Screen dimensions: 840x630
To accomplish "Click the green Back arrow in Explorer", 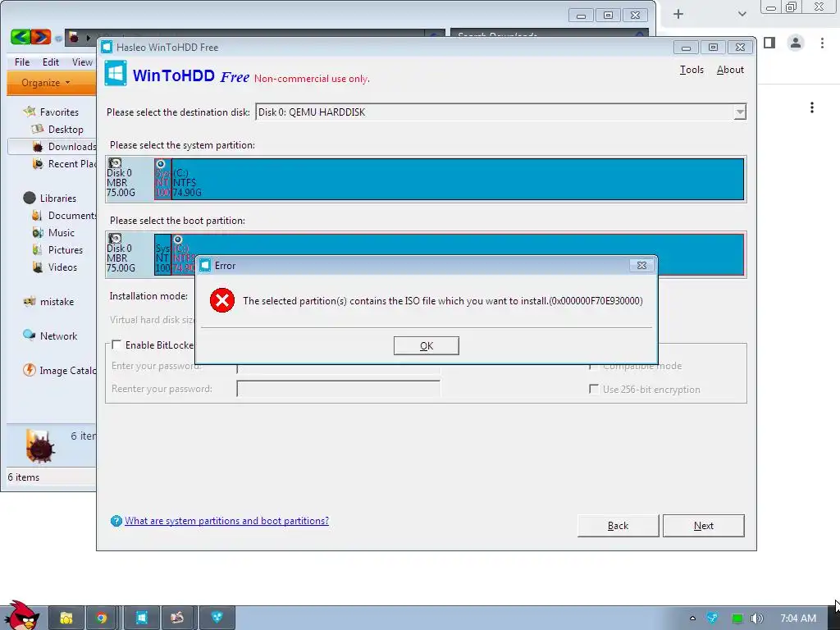I will pos(21,36).
